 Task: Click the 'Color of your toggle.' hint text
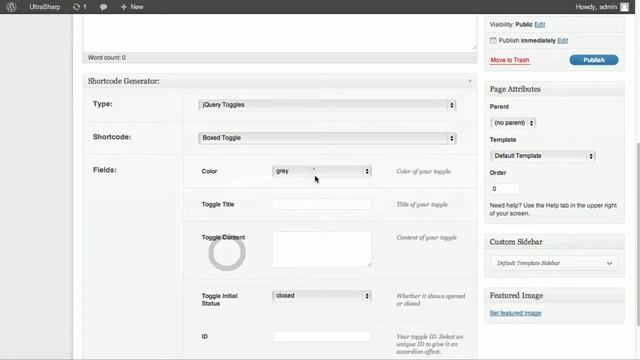424,171
